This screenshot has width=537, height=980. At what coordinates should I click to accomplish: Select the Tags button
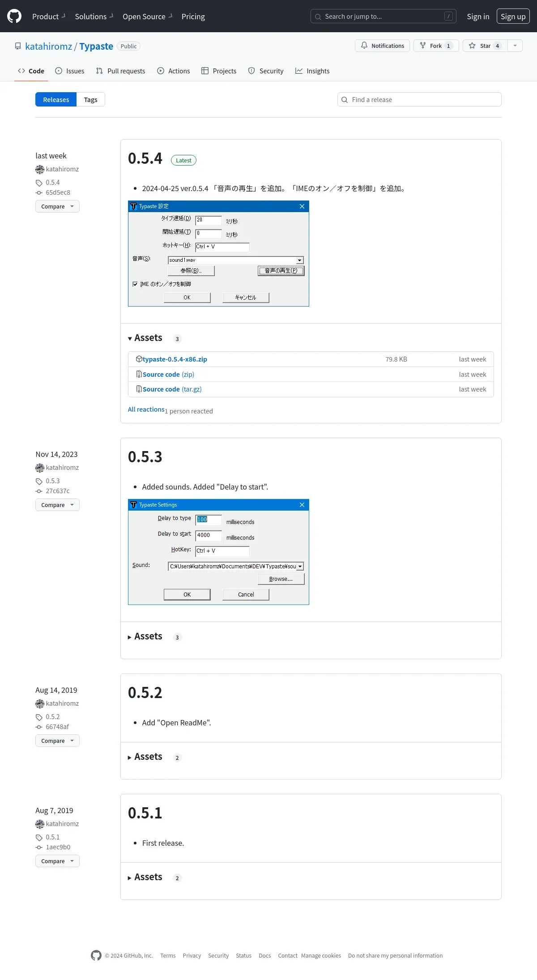click(x=90, y=99)
